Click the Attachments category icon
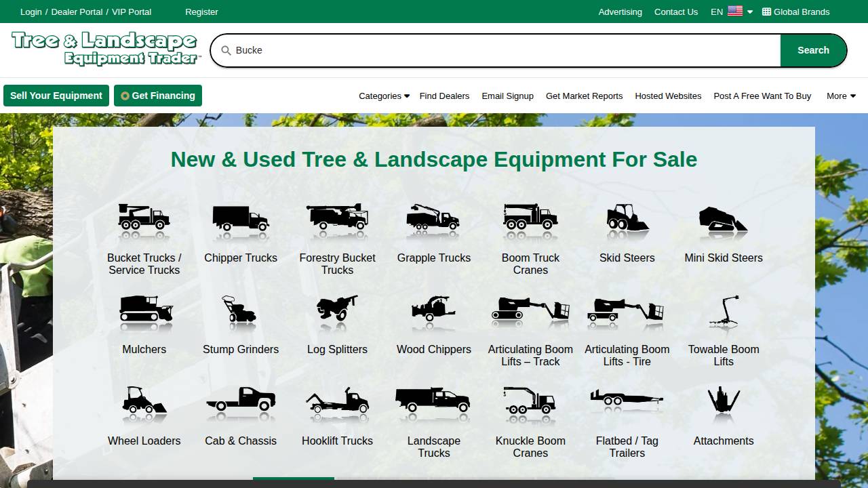The image size is (868, 488). click(x=723, y=403)
